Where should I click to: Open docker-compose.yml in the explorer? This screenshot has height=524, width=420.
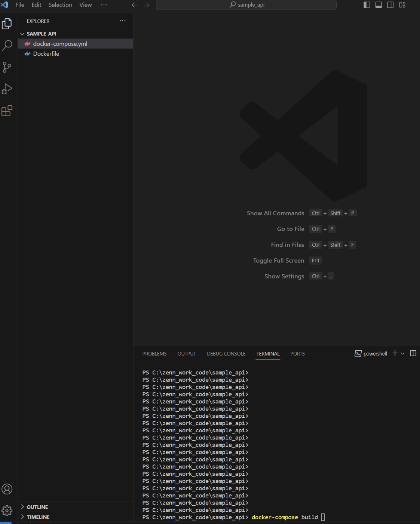click(75, 44)
